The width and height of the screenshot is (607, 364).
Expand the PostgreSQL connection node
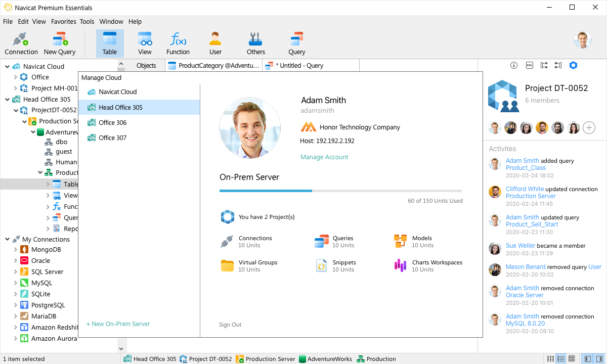point(15,305)
